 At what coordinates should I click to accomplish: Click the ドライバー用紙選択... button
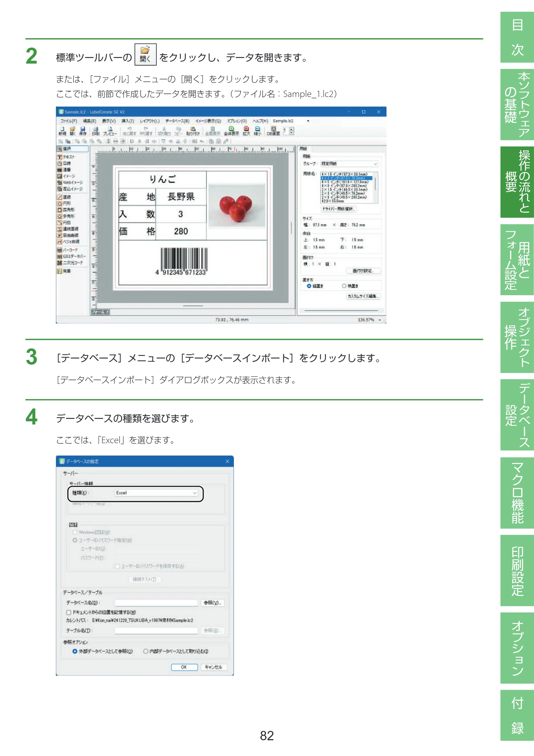339,209
